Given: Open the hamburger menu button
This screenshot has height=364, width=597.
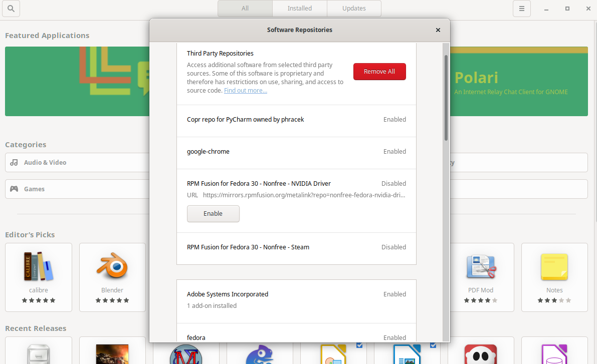Looking at the screenshot, I should click(x=522, y=9).
